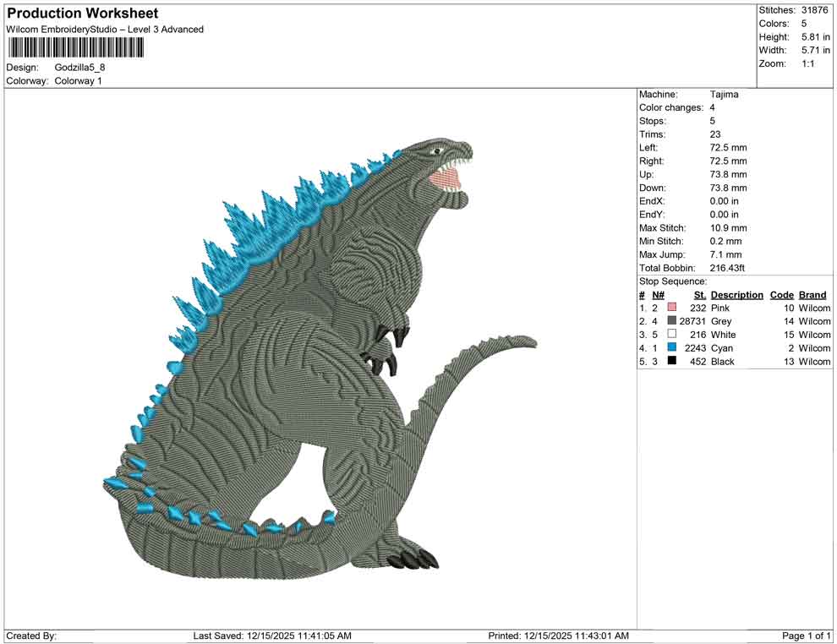Click the Color changes value '4'
The image size is (837, 644).
point(713,108)
